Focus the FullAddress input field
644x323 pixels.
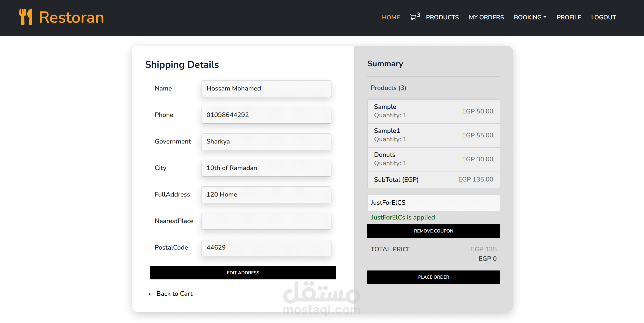click(x=266, y=195)
